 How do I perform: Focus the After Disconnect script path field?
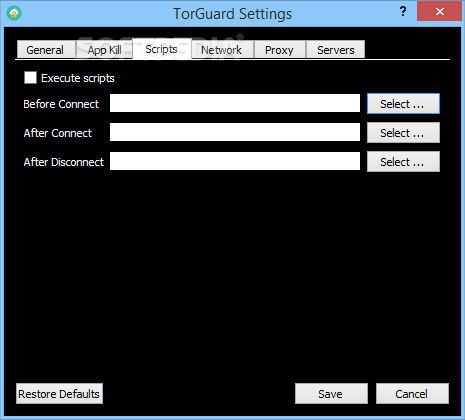[x=235, y=161]
